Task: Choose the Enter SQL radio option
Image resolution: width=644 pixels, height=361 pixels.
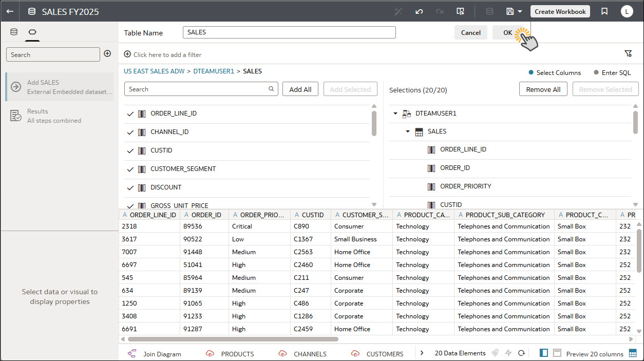Action: coord(596,73)
